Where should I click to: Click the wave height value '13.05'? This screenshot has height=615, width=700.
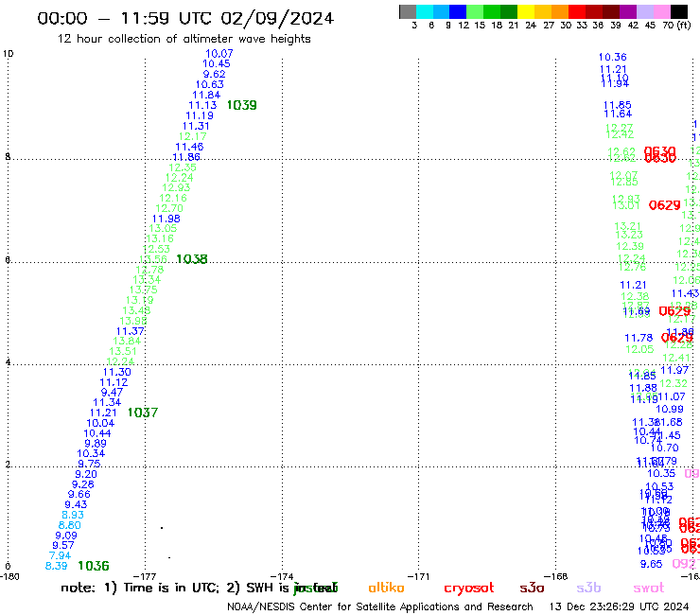[x=163, y=229]
